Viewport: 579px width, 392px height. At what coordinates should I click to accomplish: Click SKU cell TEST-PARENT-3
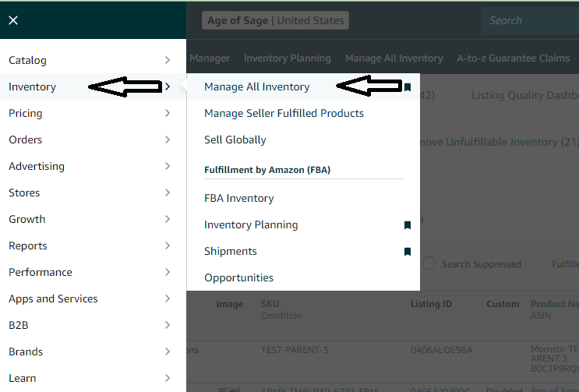click(x=295, y=350)
